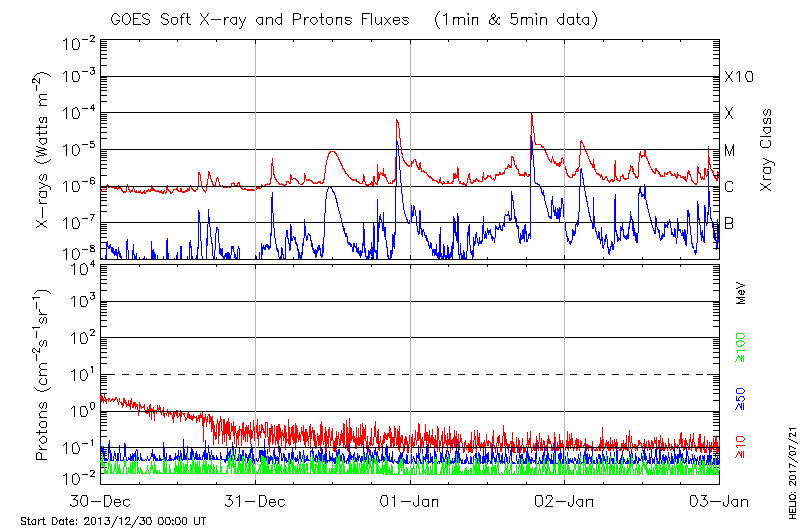
Task: Select the blue ≥50 MeV legend label
Action: click(x=741, y=398)
